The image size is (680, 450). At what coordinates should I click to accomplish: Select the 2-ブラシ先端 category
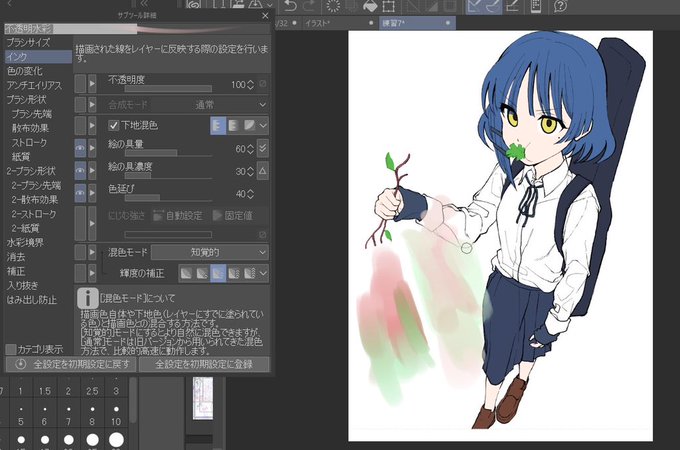(36, 186)
